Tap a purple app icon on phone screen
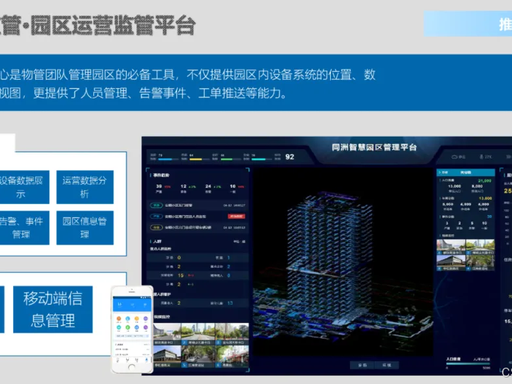 [x=145, y=319]
